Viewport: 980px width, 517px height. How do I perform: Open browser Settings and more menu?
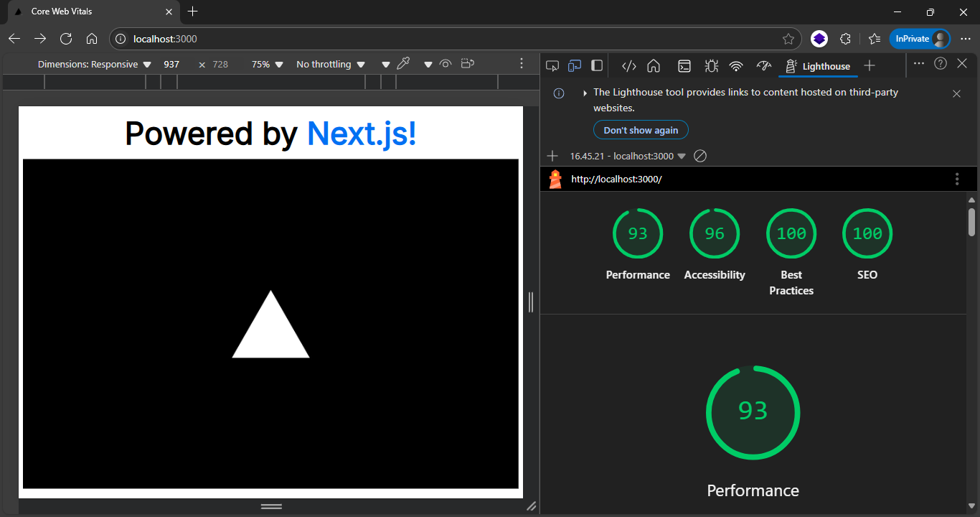coord(966,39)
